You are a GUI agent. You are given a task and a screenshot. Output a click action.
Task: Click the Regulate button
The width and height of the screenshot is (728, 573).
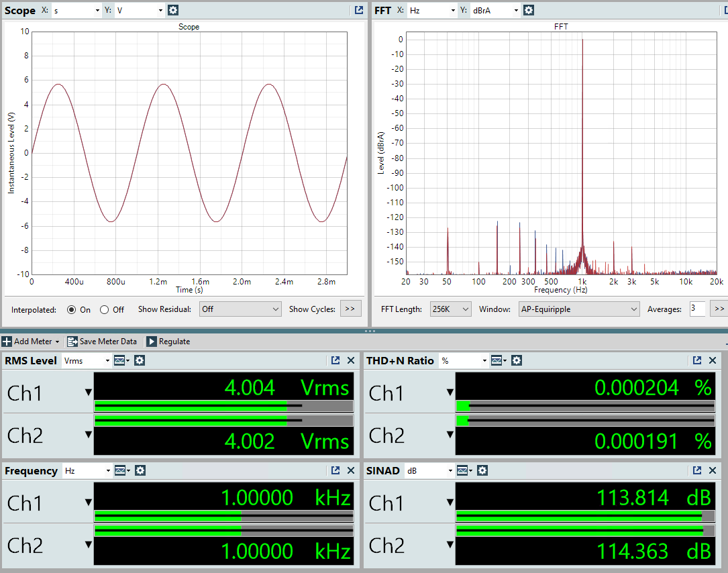pyautogui.click(x=168, y=342)
